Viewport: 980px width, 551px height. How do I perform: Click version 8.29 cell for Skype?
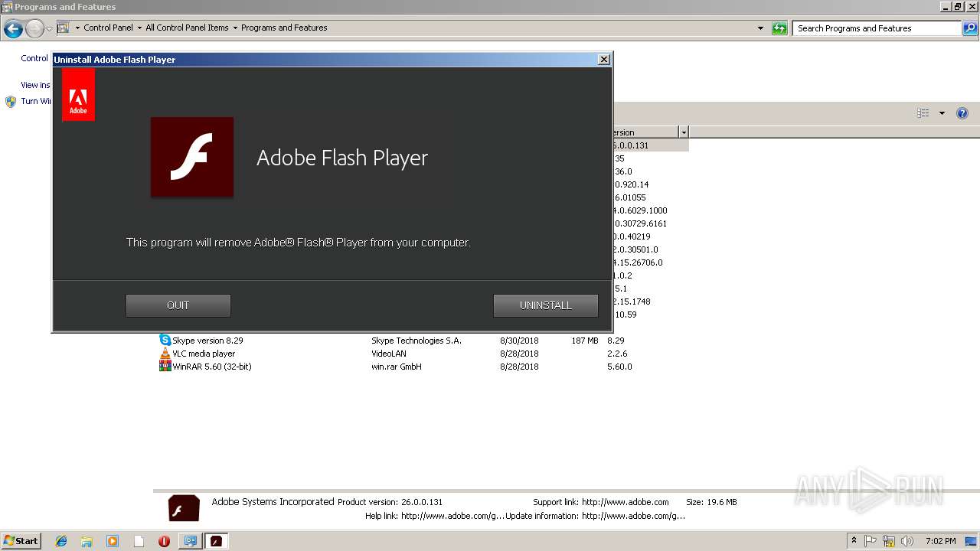point(616,341)
